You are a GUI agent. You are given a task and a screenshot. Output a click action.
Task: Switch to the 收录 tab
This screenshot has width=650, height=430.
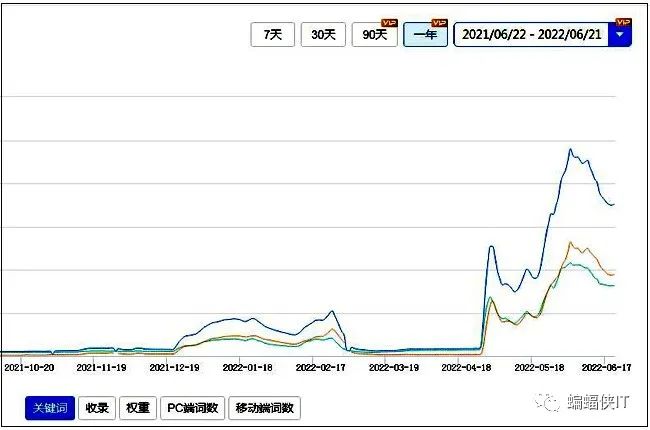97,408
